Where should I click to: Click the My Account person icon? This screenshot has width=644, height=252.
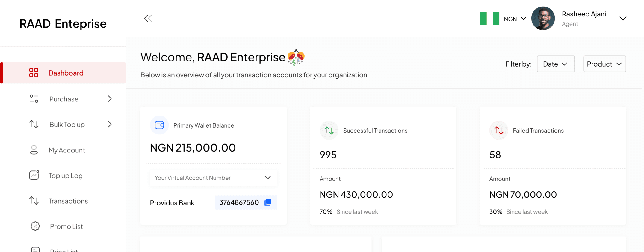(34, 150)
